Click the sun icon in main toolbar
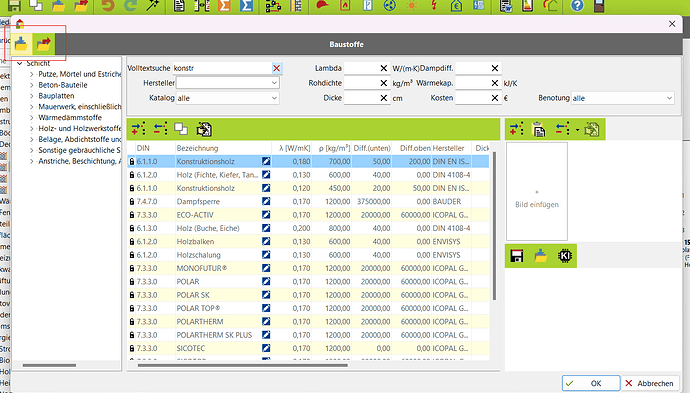 pos(412,6)
